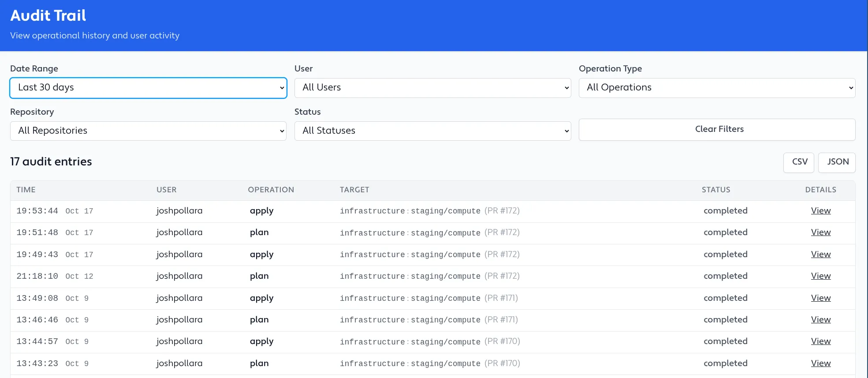Click the TIME column header
This screenshot has height=378, width=868.
click(x=26, y=190)
